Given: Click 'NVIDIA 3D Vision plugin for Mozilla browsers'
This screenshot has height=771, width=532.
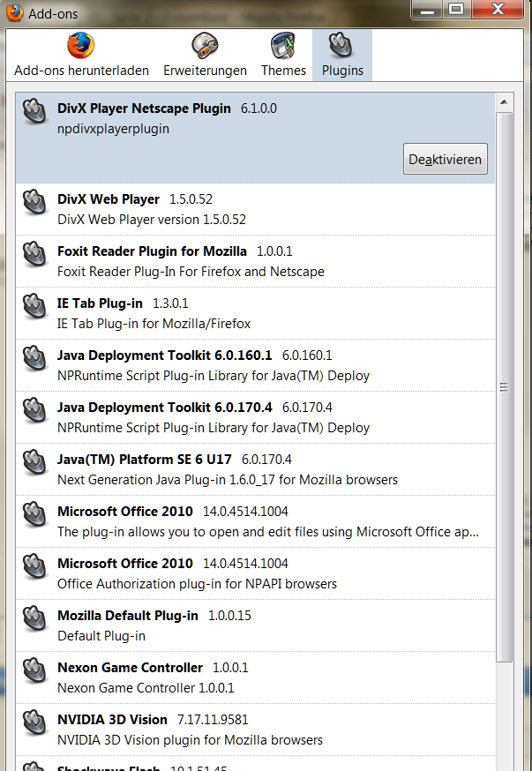Looking at the screenshot, I should (x=191, y=740).
